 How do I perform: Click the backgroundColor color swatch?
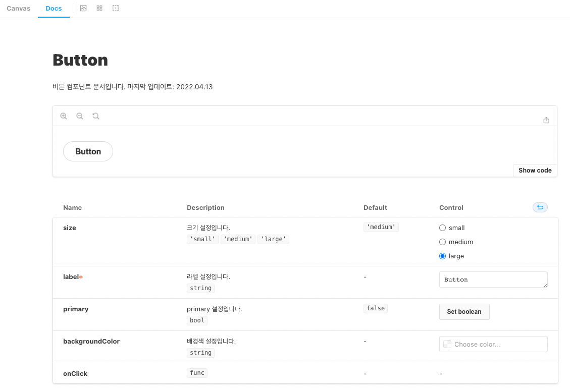[x=447, y=344]
